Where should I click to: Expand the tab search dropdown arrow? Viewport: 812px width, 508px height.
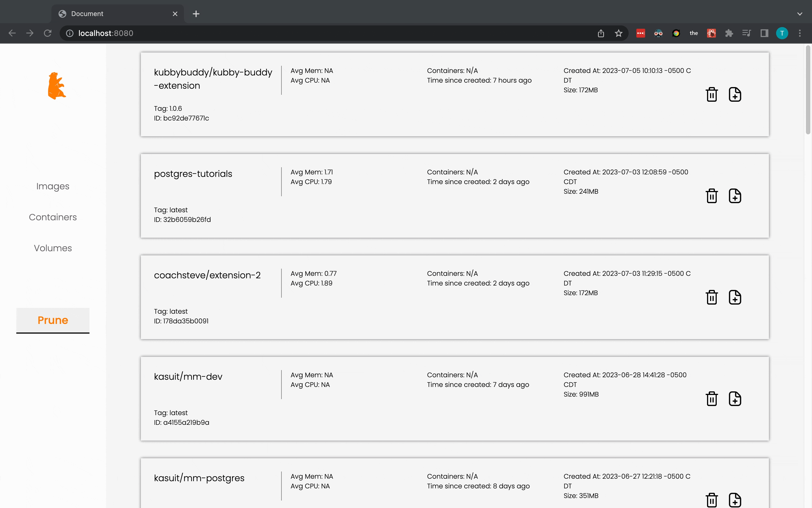point(800,14)
